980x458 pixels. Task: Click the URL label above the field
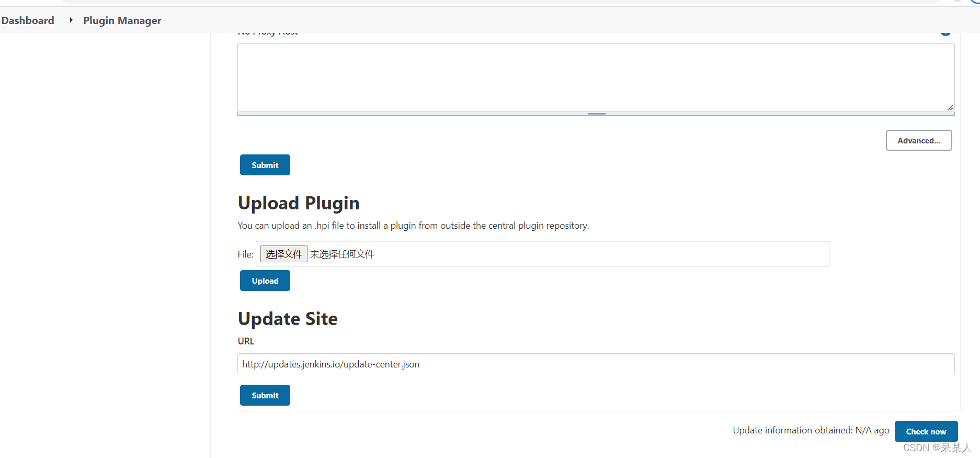click(x=246, y=341)
